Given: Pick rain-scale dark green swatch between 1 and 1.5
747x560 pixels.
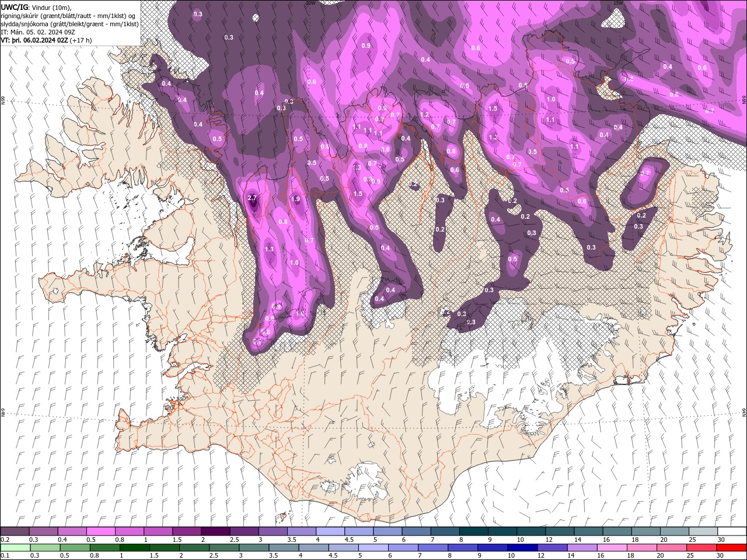Looking at the screenshot, I should point(134,547).
